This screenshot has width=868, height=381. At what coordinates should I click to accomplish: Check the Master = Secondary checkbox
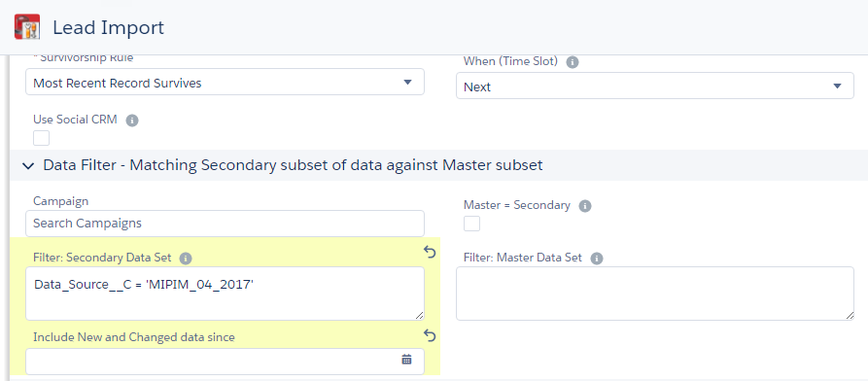click(472, 224)
